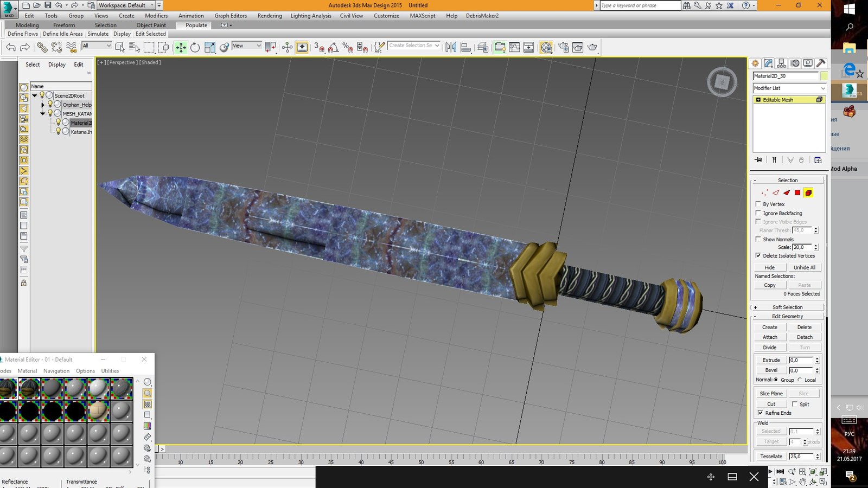Switch to the Object Paint ribbon tab
Screen dimensions: 868x488
click(151, 25)
